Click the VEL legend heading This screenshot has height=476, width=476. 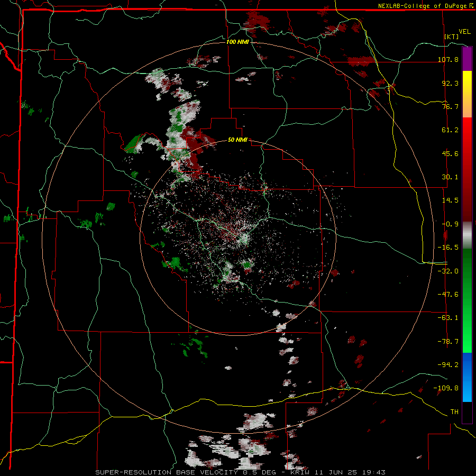[x=465, y=32]
